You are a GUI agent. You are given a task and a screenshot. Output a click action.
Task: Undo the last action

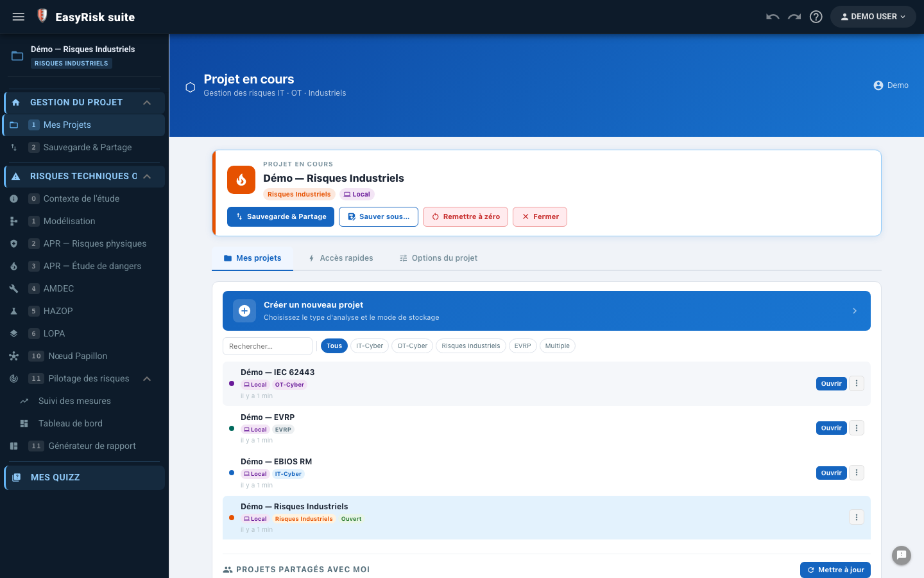tap(773, 17)
